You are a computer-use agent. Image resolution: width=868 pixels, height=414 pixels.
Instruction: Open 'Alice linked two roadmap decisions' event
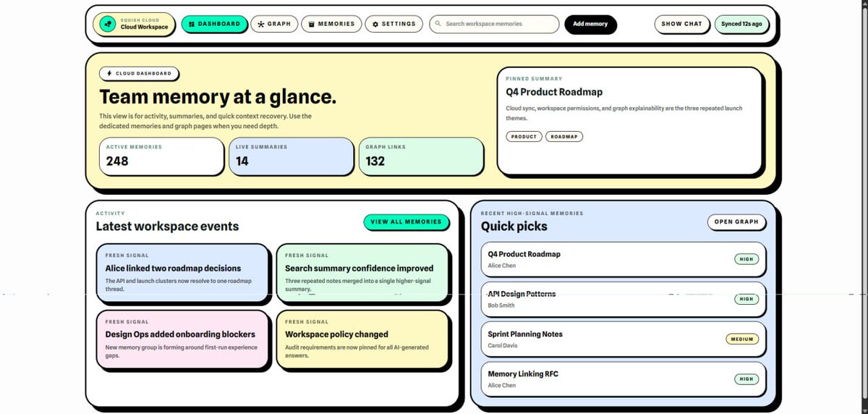182,273
